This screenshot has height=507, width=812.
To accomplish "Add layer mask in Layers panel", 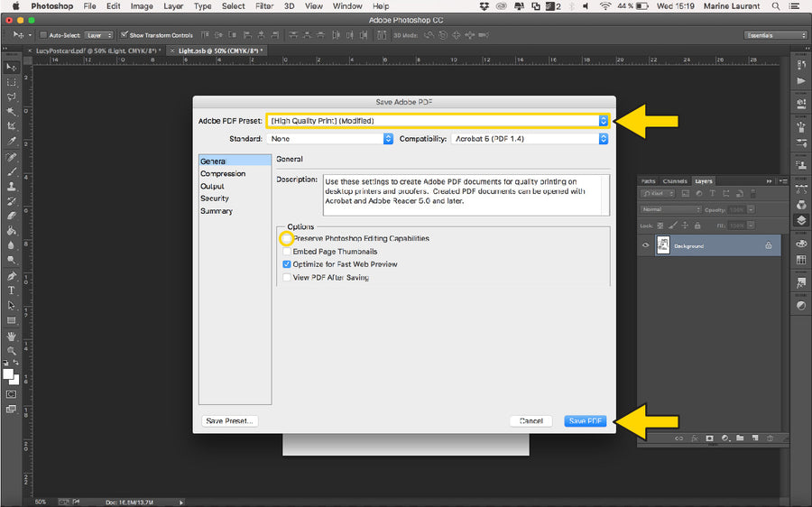I will pos(709,438).
